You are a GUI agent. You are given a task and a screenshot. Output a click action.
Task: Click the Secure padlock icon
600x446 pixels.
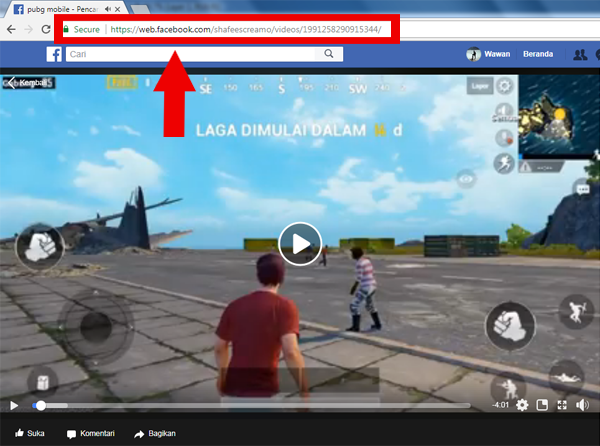[x=66, y=29]
